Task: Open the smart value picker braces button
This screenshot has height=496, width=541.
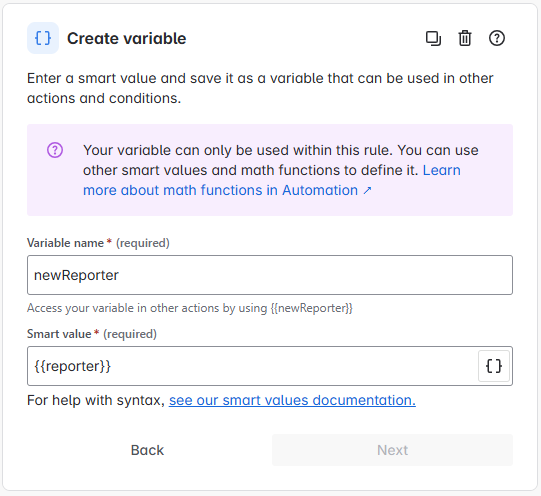Action: tap(494, 366)
